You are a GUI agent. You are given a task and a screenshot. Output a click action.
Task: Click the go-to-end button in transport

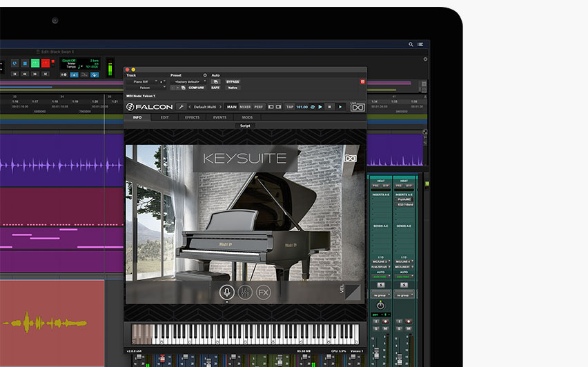[x=45, y=74]
